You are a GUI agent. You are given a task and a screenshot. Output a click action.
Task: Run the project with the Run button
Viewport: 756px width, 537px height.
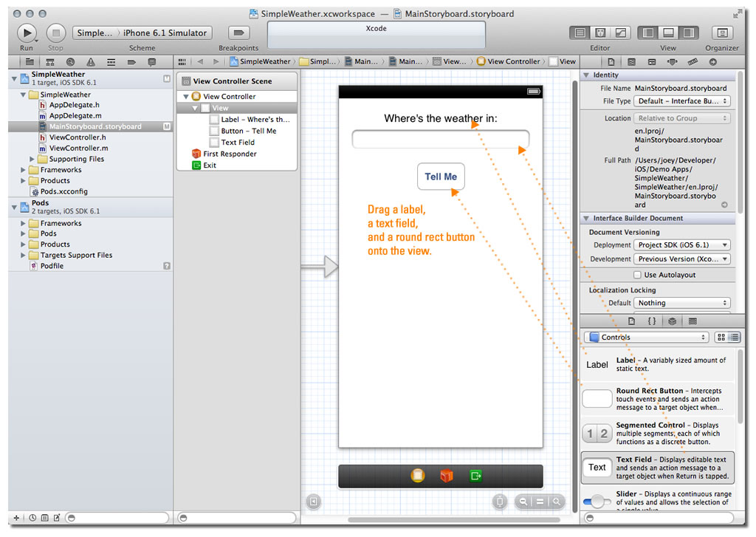[x=27, y=33]
